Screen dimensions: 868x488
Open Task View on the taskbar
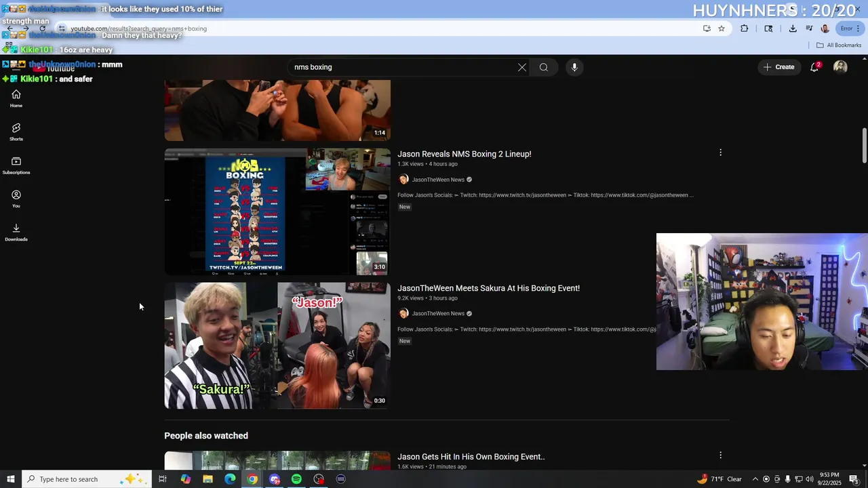pos(163,479)
